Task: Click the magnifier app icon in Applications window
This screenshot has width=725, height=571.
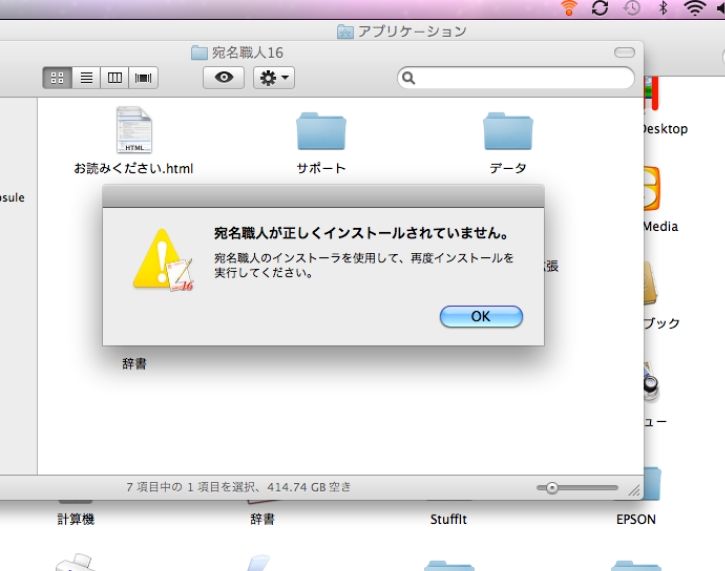Action: (651, 381)
